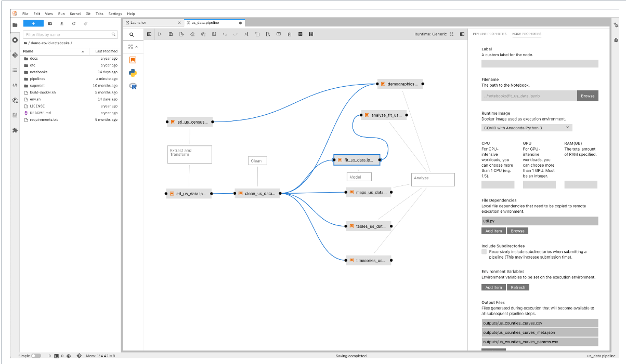Click Refresh under Environment Variables
Viewport: 626px width, 364px height.
[518, 287]
